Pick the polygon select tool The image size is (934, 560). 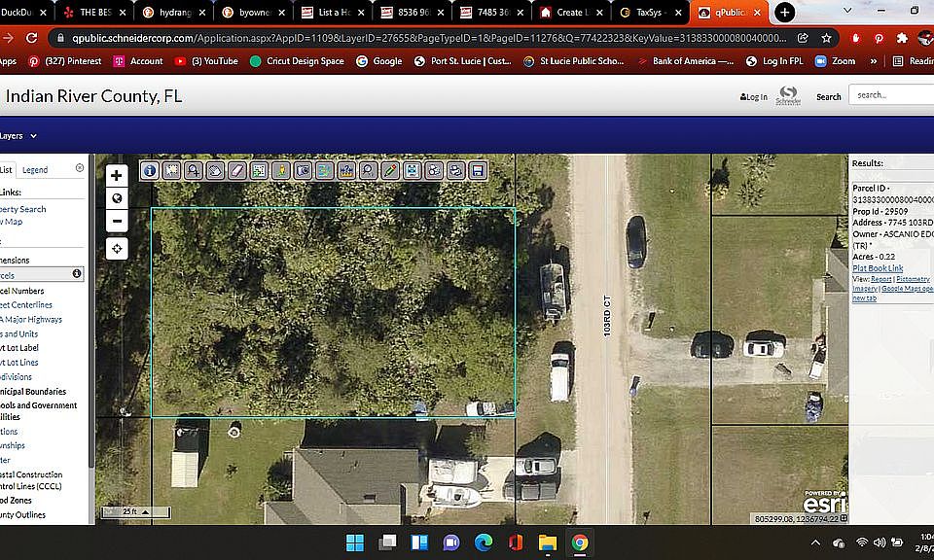215,171
